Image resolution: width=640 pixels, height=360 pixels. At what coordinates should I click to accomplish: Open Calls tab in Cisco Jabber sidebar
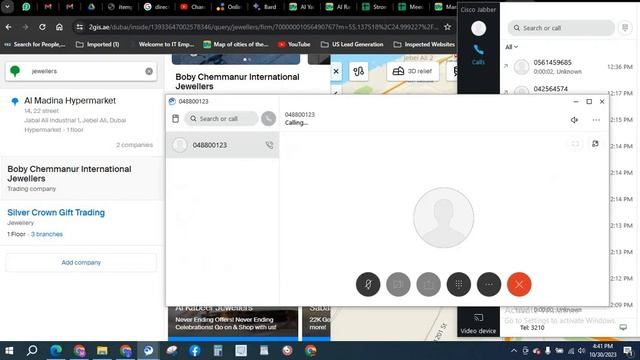478,55
